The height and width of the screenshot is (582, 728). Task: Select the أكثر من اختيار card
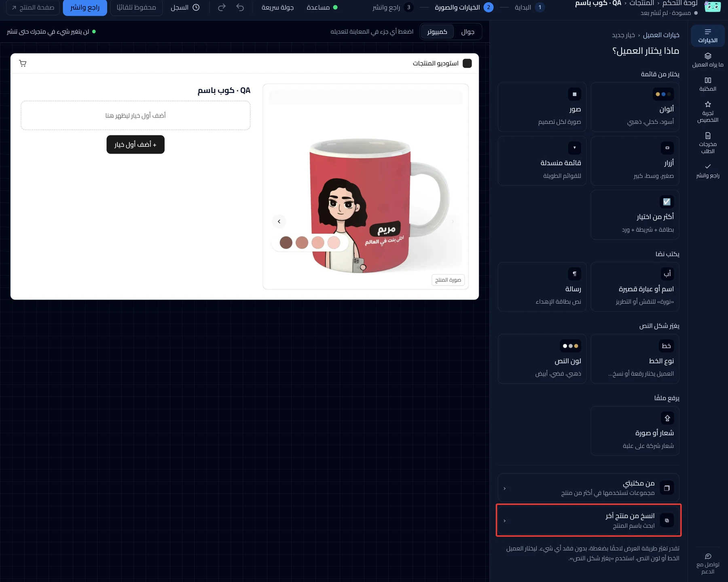635,215
